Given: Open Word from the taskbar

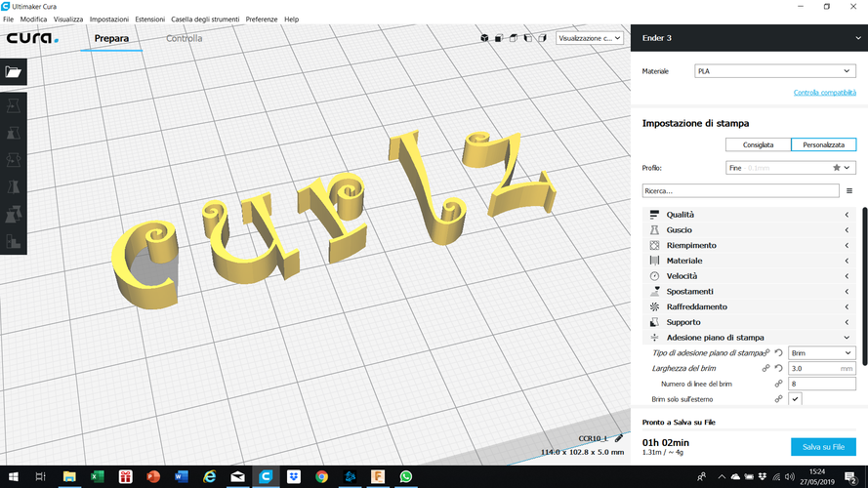Looking at the screenshot, I should (182, 476).
